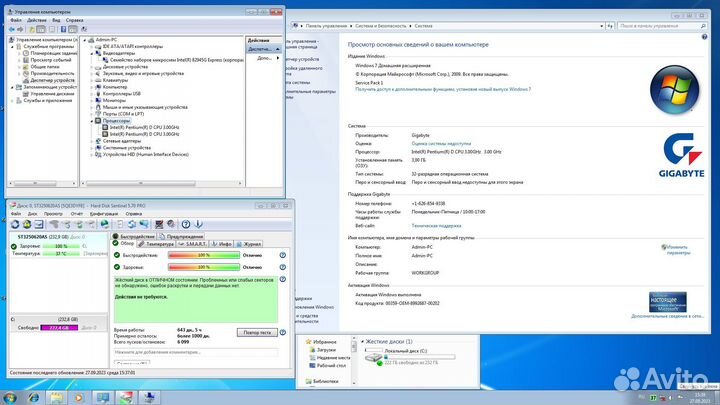Collapse Служебные программы in the left tree

point(12,47)
